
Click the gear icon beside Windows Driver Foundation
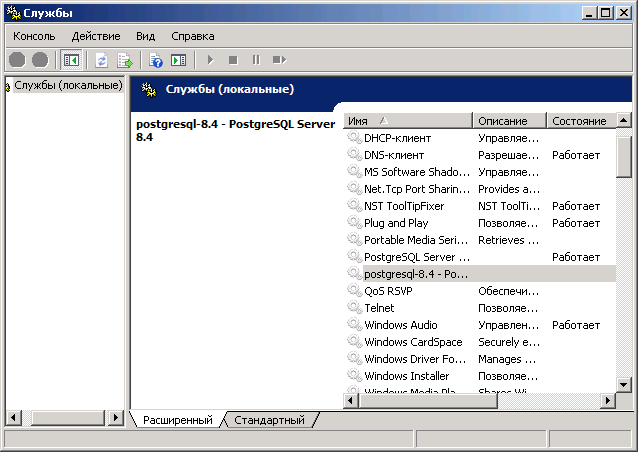coord(354,359)
